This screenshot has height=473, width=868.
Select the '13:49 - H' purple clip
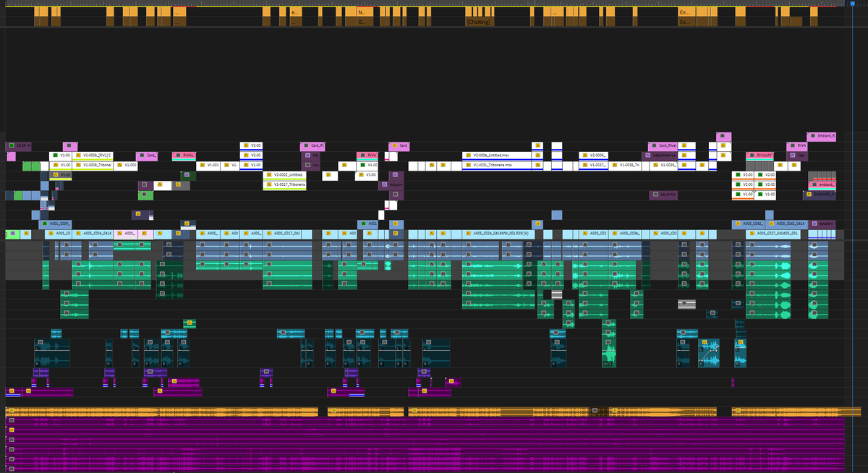pos(18,146)
